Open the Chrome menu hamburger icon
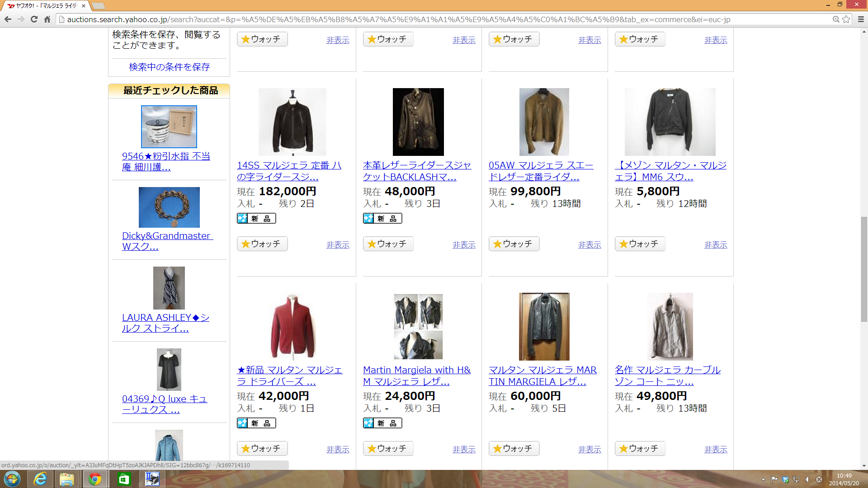The width and height of the screenshot is (868, 488). pyautogui.click(x=861, y=19)
